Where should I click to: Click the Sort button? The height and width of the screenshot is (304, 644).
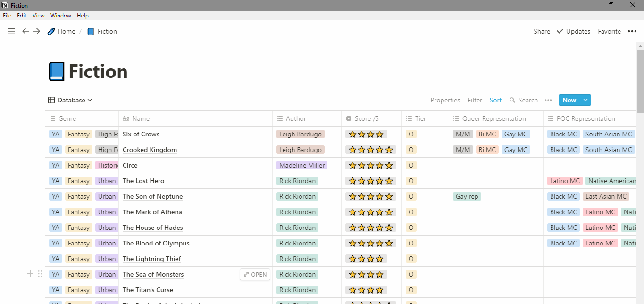click(x=495, y=100)
